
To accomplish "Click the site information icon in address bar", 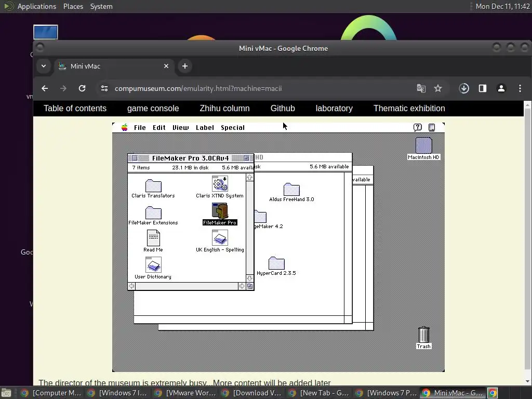I will point(104,88).
